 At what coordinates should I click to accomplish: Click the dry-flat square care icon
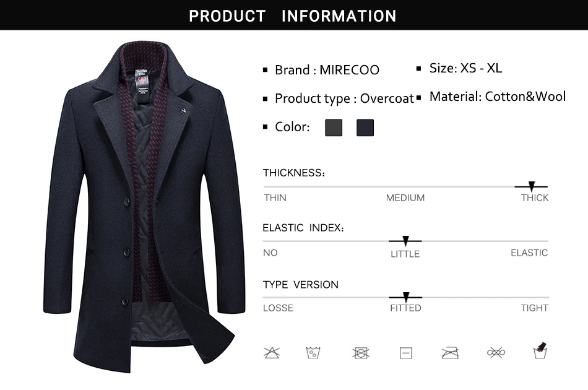tap(406, 353)
